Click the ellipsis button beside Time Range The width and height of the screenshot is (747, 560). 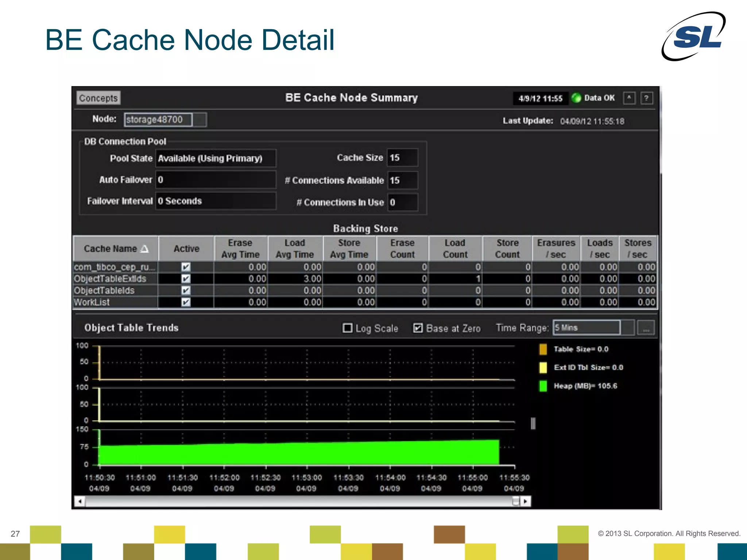coord(646,327)
